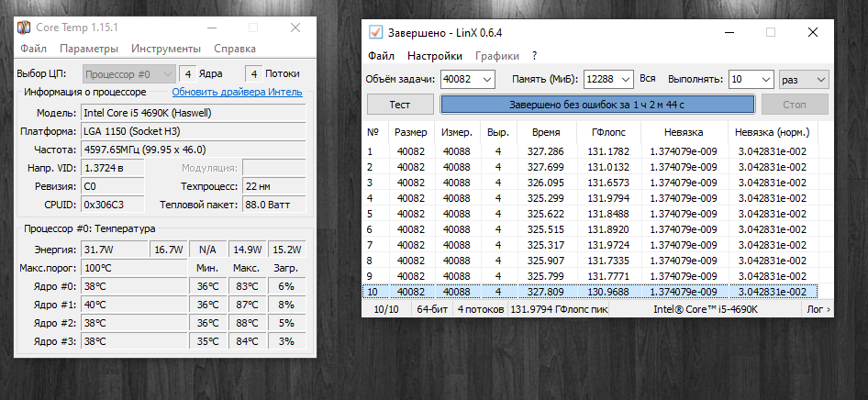
Task: Click the Выр. column header
Action: pos(498,132)
